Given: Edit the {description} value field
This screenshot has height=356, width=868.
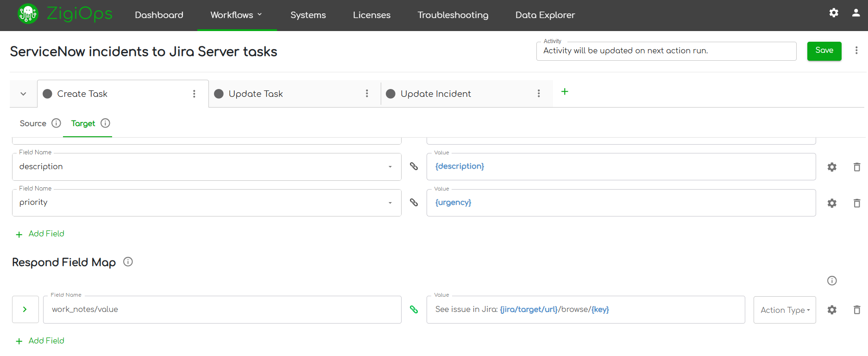Looking at the screenshot, I should pyautogui.click(x=621, y=166).
